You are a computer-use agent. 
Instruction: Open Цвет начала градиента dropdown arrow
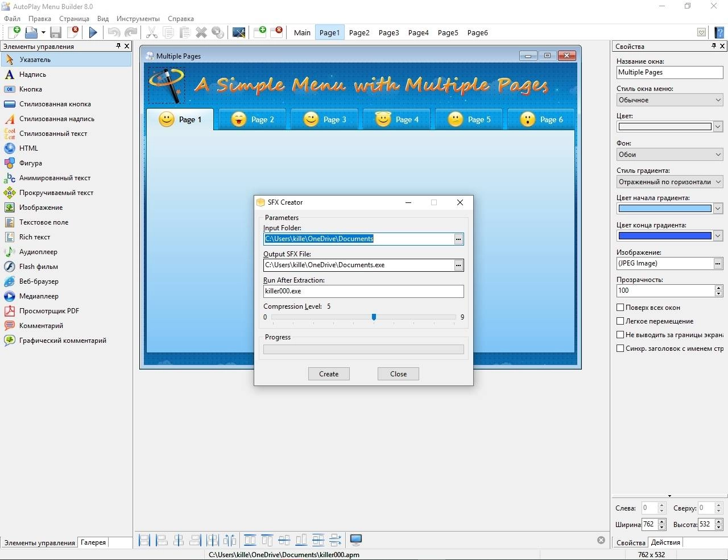[x=718, y=209]
